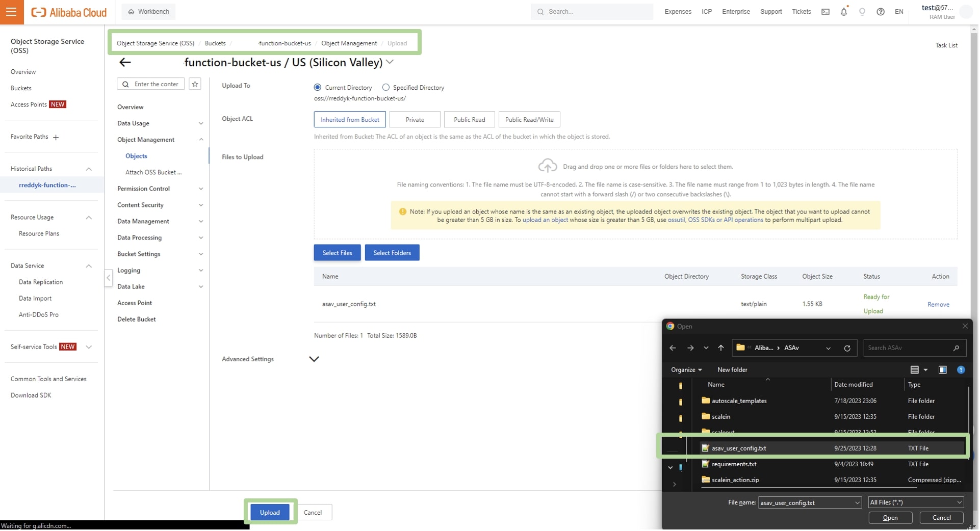
Task: Click the favorite star beside the search box
Action: coord(194,84)
